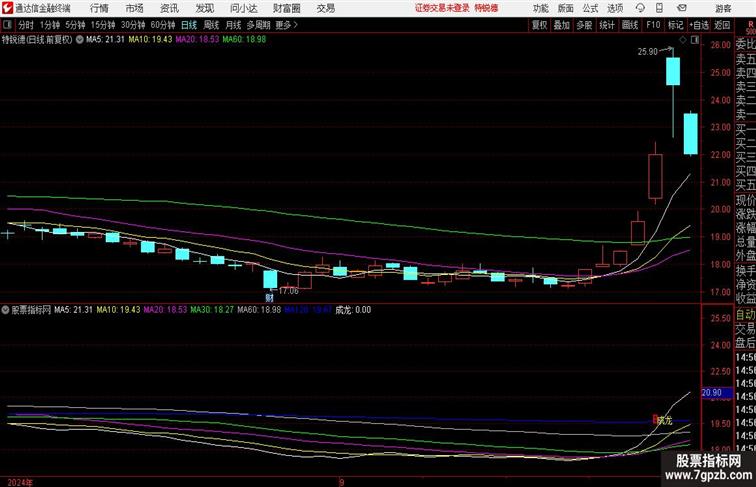Switch to the 30分钟 period tab
Viewport: 756px width, 487px height.
click(x=133, y=25)
